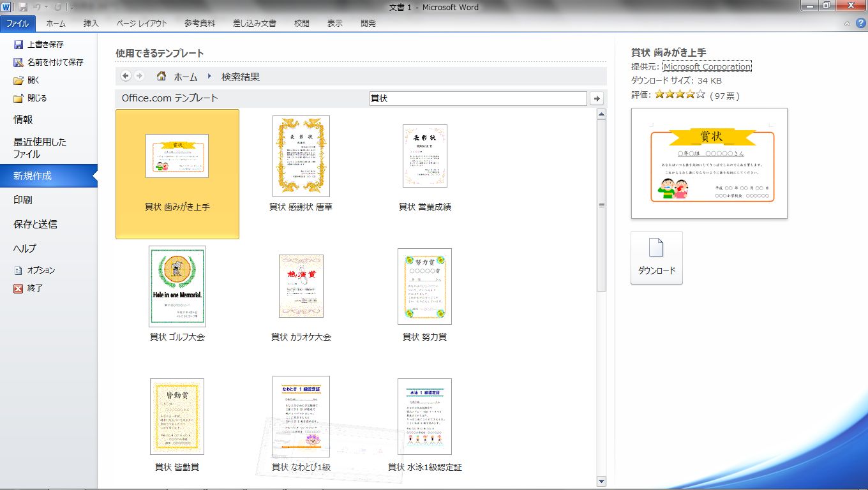Viewport: 868px width, 490px height.
Task: Click the ダウンロード サイズ: 34 KB text
Action: pos(677,81)
